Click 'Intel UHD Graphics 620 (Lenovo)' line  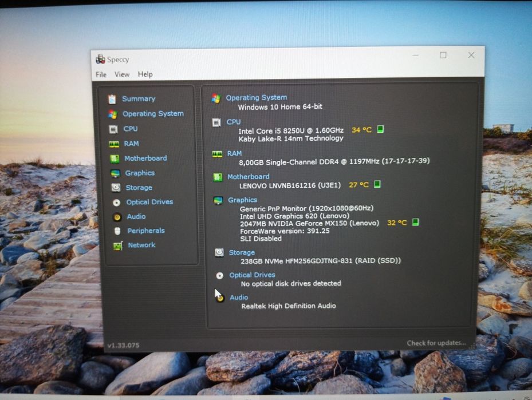[294, 216]
